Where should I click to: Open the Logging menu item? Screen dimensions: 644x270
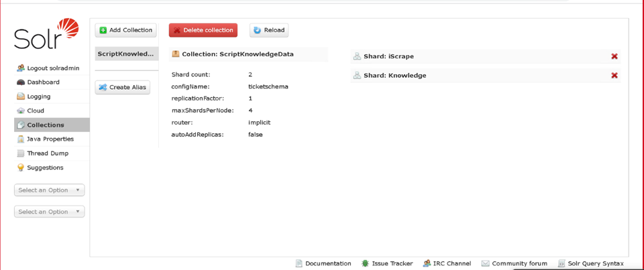(52, 96)
